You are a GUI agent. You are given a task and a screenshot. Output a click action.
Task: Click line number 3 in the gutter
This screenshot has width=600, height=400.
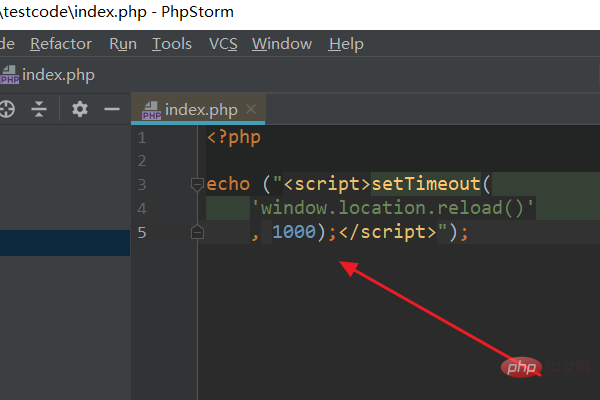pyautogui.click(x=142, y=184)
